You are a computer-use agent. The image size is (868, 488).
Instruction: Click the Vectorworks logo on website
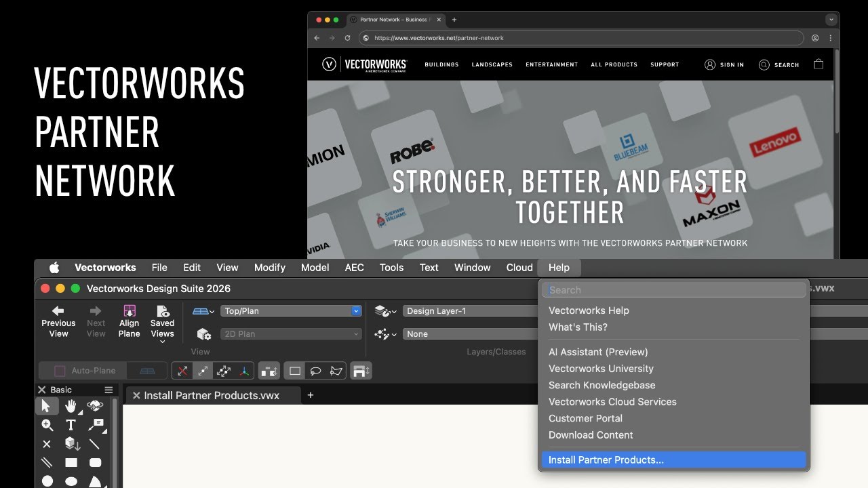tap(365, 64)
